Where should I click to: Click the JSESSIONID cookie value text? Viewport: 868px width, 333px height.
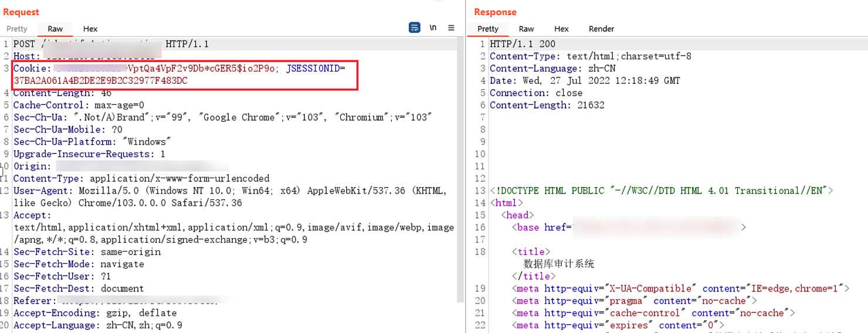click(100, 81)
